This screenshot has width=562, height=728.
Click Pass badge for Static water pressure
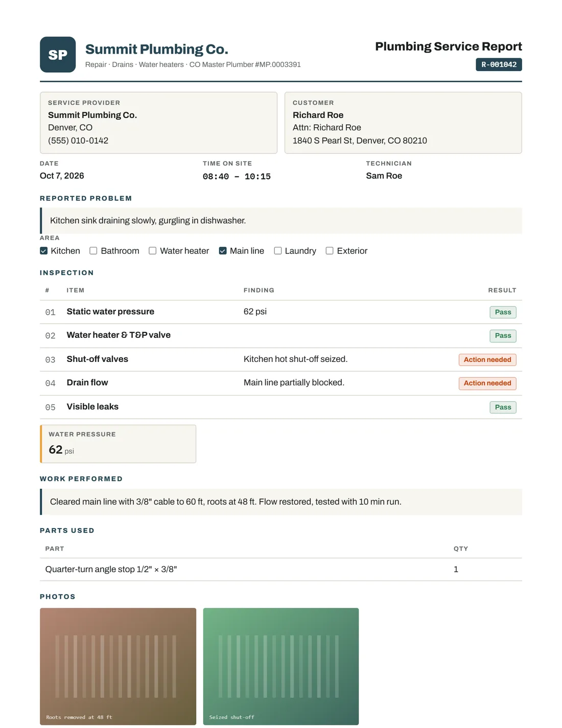click(x=503, y=312)
